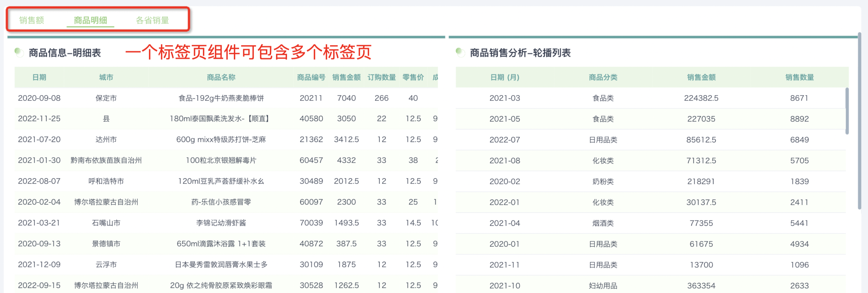Switch to the 销售额 tab
Screen dimensions: 868x293
[x=31, y=20]
